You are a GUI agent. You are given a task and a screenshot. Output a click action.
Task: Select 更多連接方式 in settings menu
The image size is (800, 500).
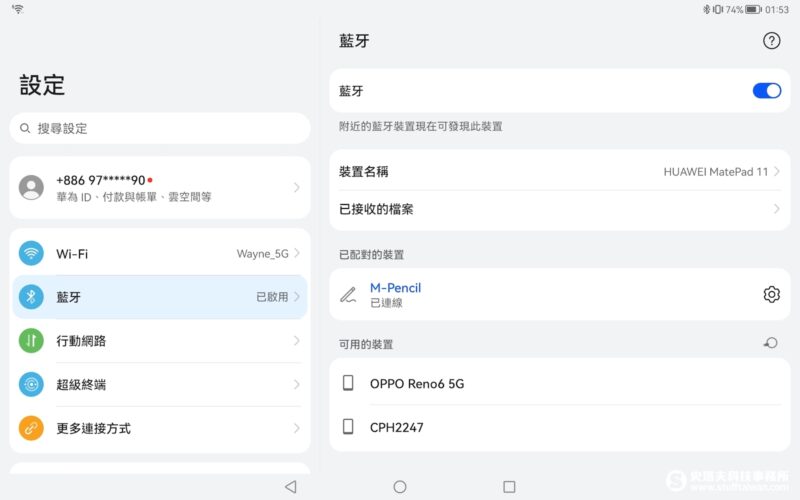[x=160, y=428]
